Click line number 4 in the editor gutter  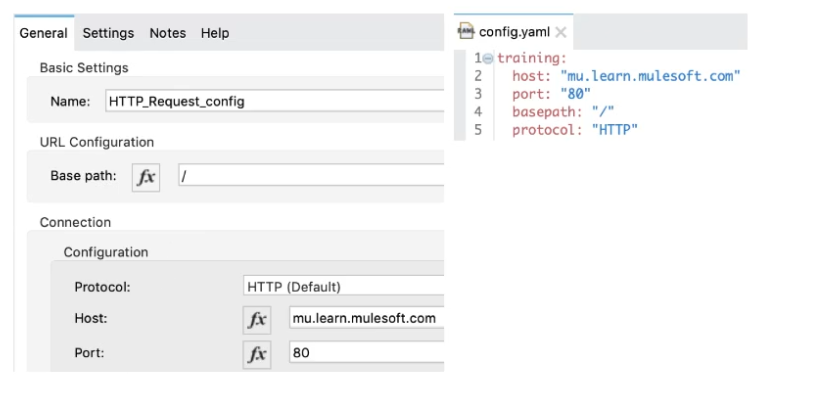click(478, 112)
